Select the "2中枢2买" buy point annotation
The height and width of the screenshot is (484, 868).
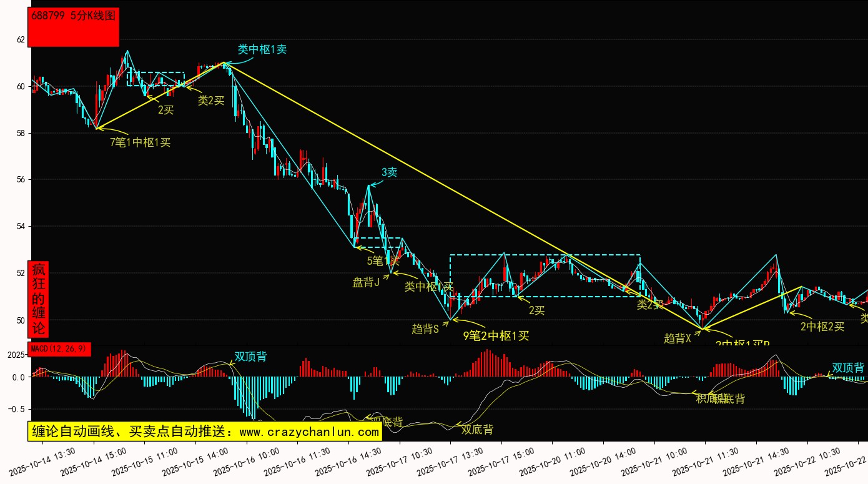822,326
